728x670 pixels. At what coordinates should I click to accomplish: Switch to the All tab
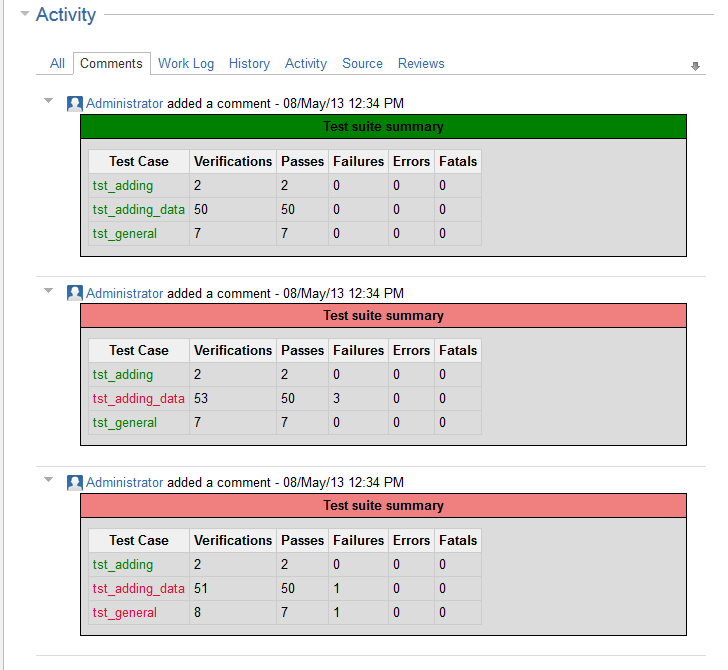[x=57, y=63]
